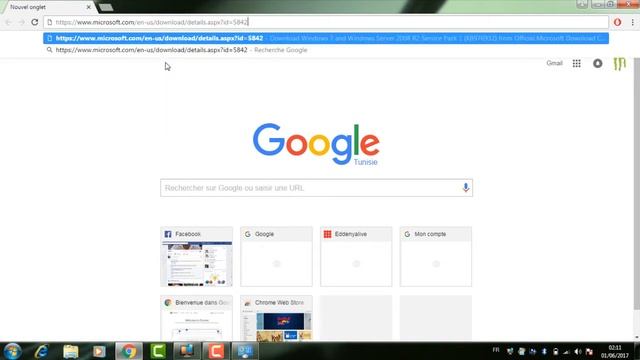Open the Eddenyalive shortcut thumbnail

356,256
